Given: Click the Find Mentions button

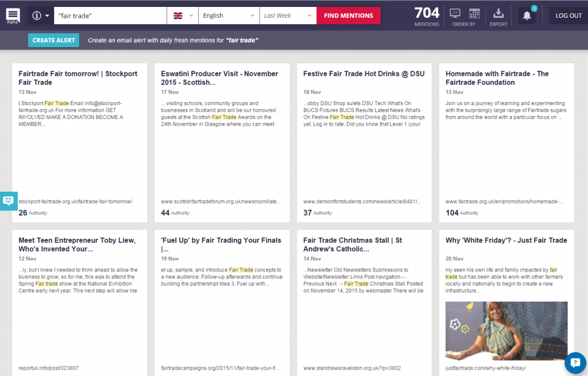Looking at the screenshot, I should click(348, 15).
